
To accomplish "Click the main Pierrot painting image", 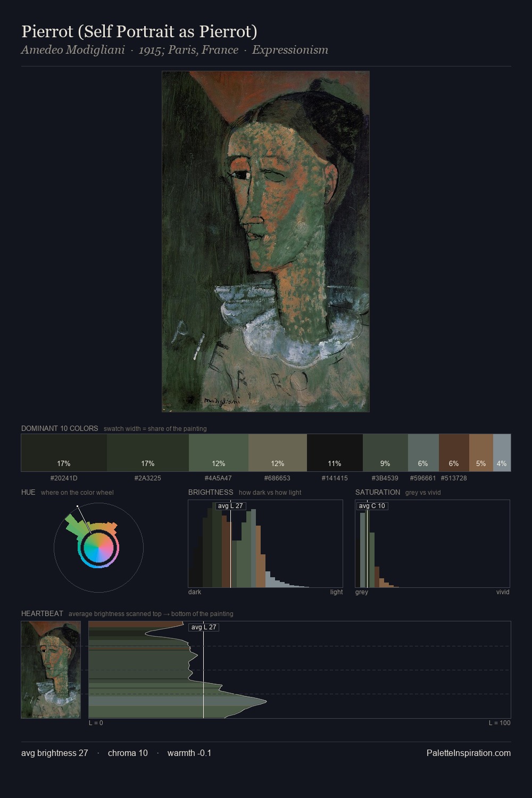I will (x=265, y=242).
